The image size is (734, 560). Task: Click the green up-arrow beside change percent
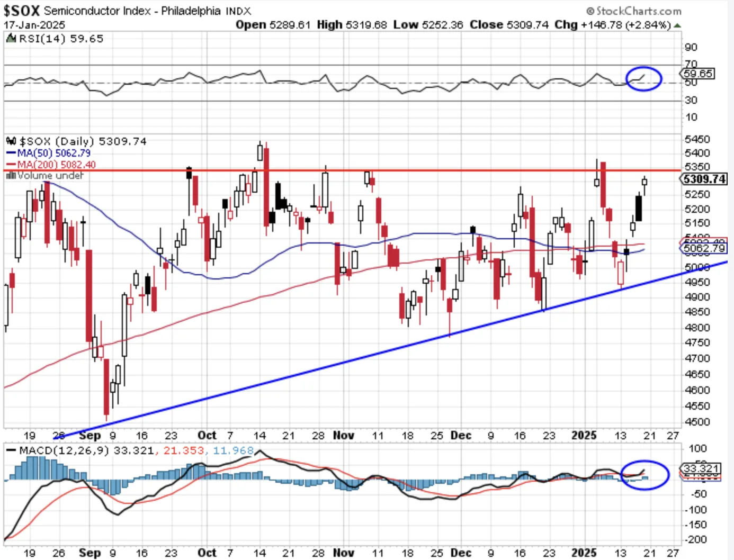[677, 25]
